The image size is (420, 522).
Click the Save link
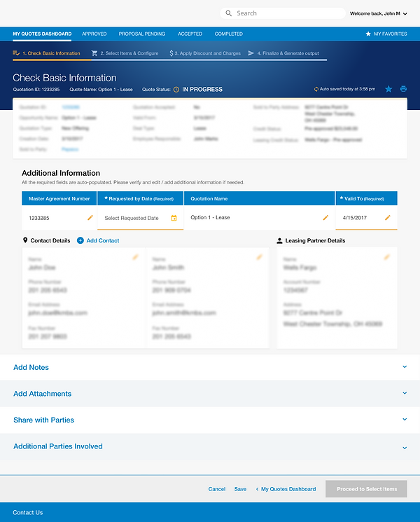coord(240,489)
